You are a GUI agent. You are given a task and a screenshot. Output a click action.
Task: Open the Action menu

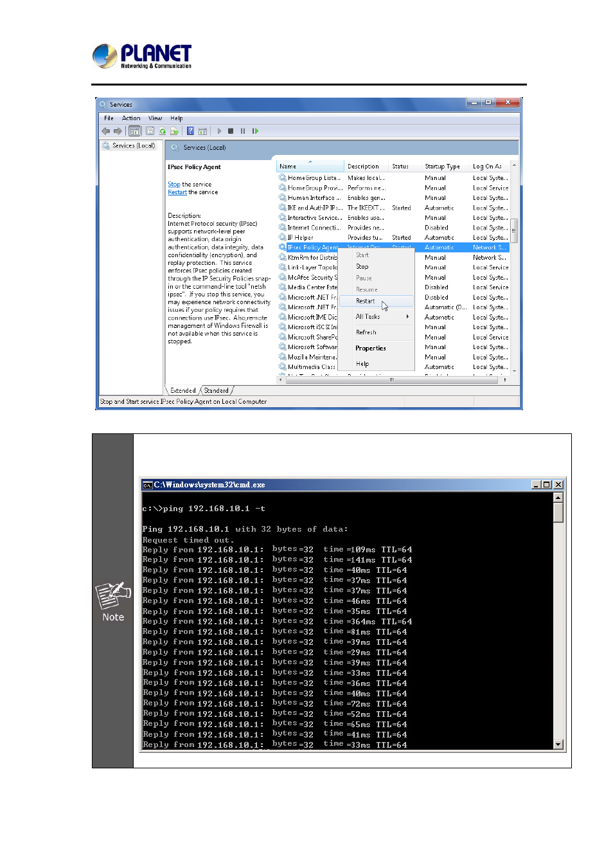131,118
